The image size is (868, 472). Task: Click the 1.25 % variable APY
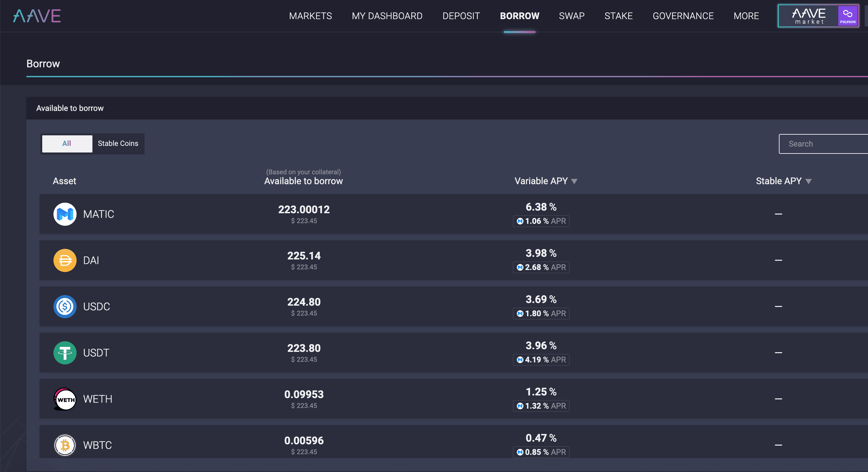541,391
